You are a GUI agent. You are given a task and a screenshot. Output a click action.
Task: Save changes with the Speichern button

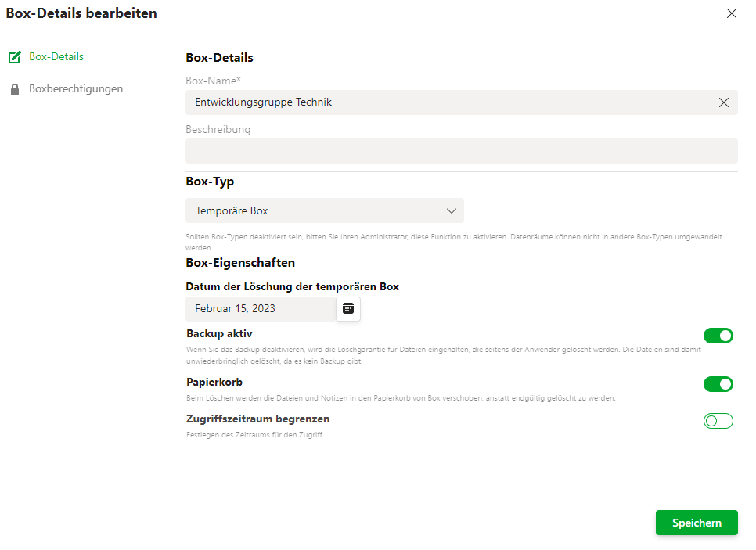697,523
